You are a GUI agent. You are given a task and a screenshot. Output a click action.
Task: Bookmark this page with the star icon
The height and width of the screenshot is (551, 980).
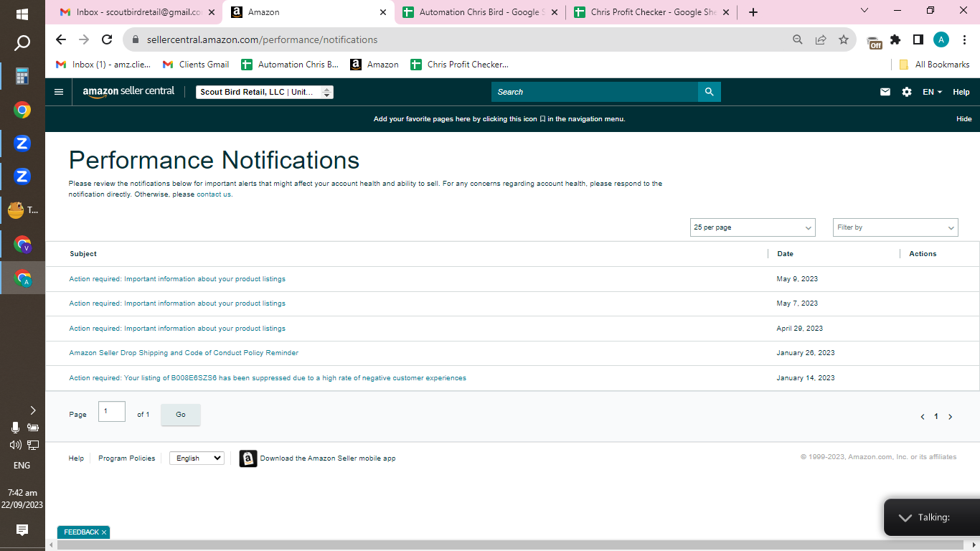(844, 39)
